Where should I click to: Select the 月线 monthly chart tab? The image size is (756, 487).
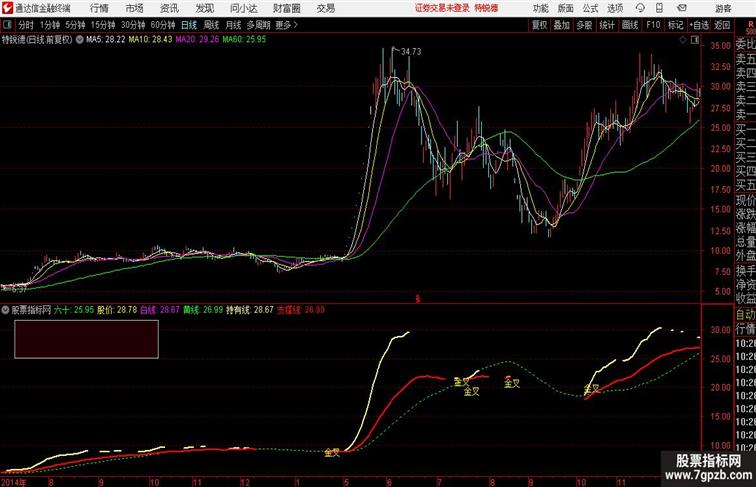click(x=233, y=25)
